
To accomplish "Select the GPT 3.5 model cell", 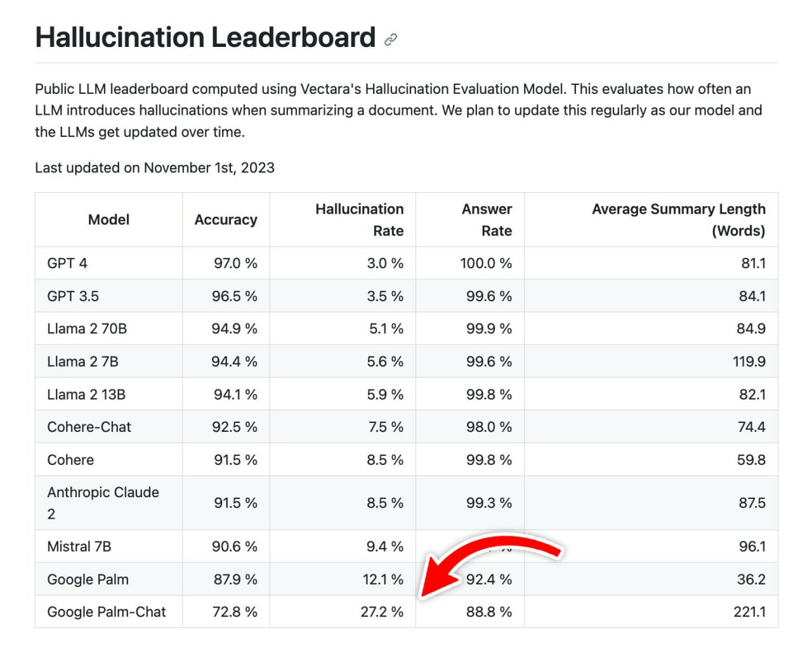I will coord(108,296).
